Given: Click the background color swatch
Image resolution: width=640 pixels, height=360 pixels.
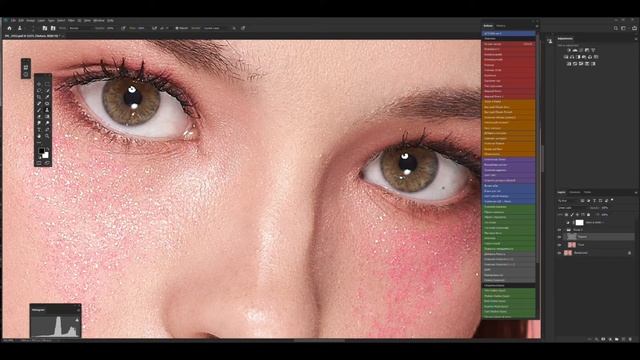Looking at the screenshot, I should (46, 156).
